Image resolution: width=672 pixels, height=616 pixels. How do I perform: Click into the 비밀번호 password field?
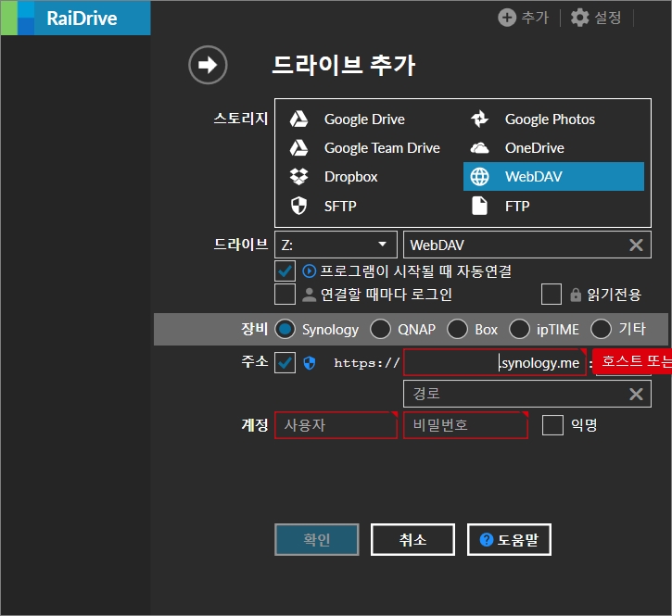click(x=465, y=425)
